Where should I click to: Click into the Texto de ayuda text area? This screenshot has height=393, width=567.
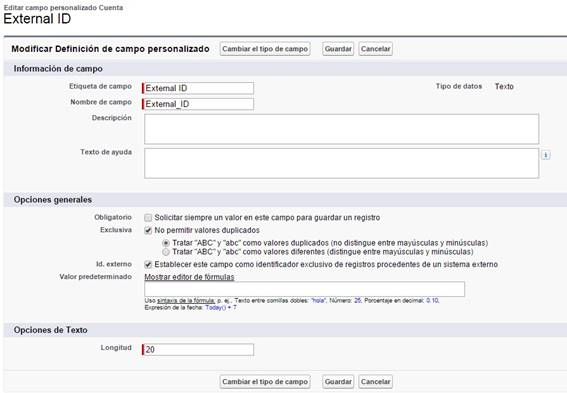click(x=341, y=163)
